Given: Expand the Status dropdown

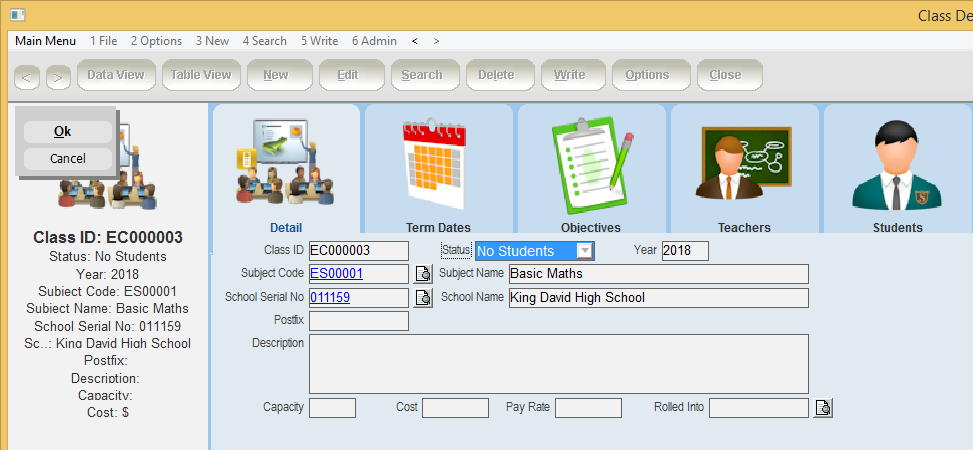Looking at the screenshot, I should (585, 251).
